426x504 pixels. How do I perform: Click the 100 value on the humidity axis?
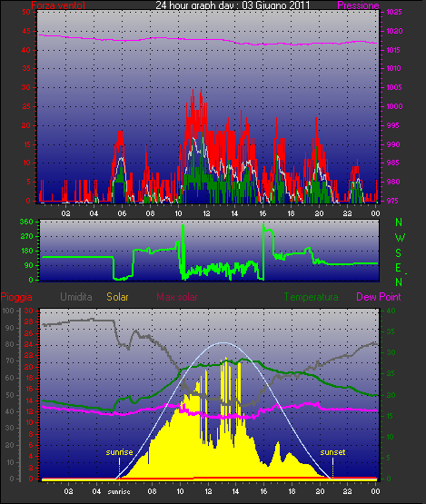[x=8, y=311]
